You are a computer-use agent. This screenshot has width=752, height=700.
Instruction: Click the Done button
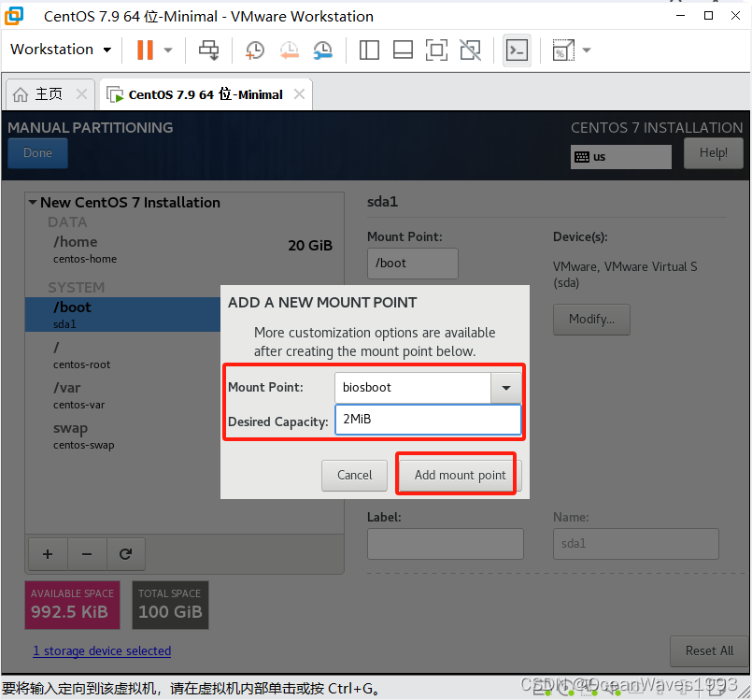[38, 153]
